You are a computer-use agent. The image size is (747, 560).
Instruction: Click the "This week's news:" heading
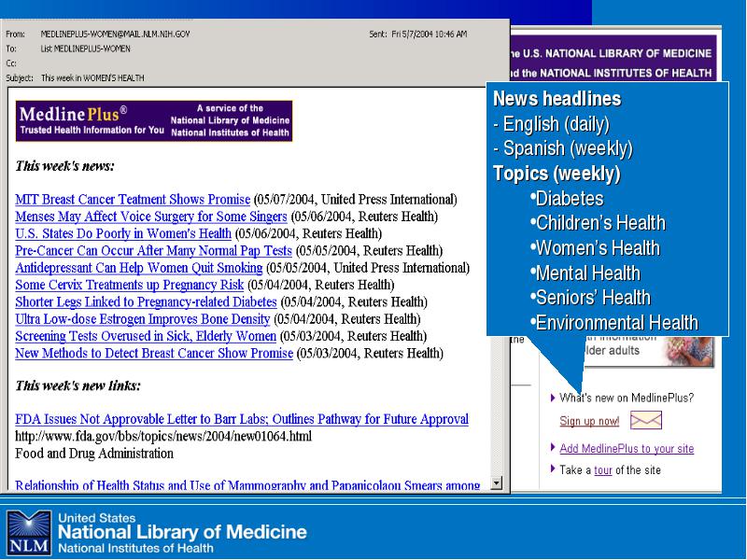[64, 166]
